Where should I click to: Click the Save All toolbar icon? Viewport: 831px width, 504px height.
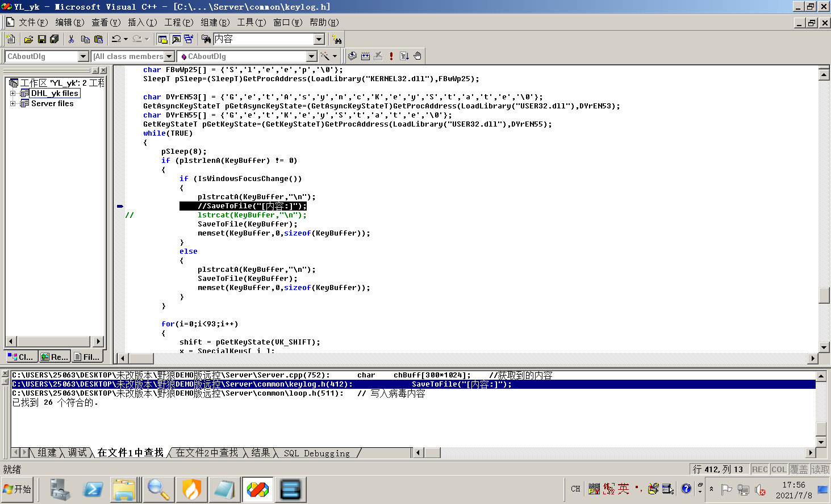(54, 39)
